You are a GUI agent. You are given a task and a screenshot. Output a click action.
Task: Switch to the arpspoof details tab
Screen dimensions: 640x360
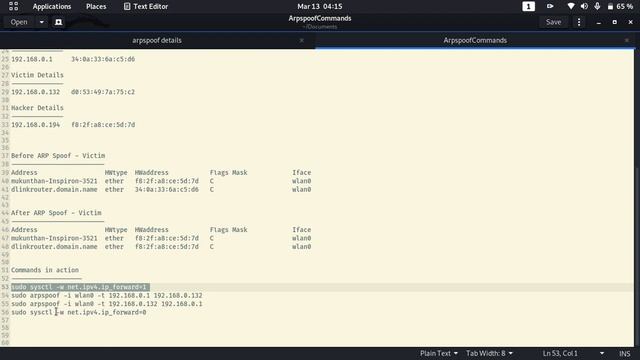click(157, 40)
